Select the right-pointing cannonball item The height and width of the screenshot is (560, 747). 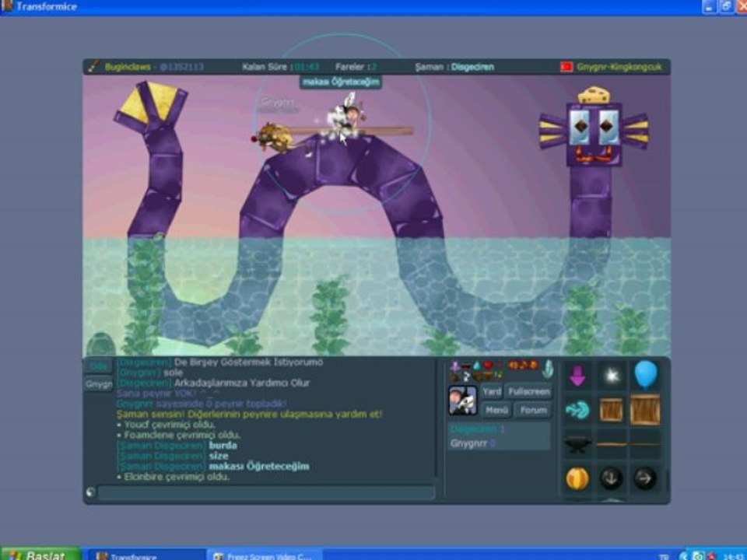click(x=645, y=478)
